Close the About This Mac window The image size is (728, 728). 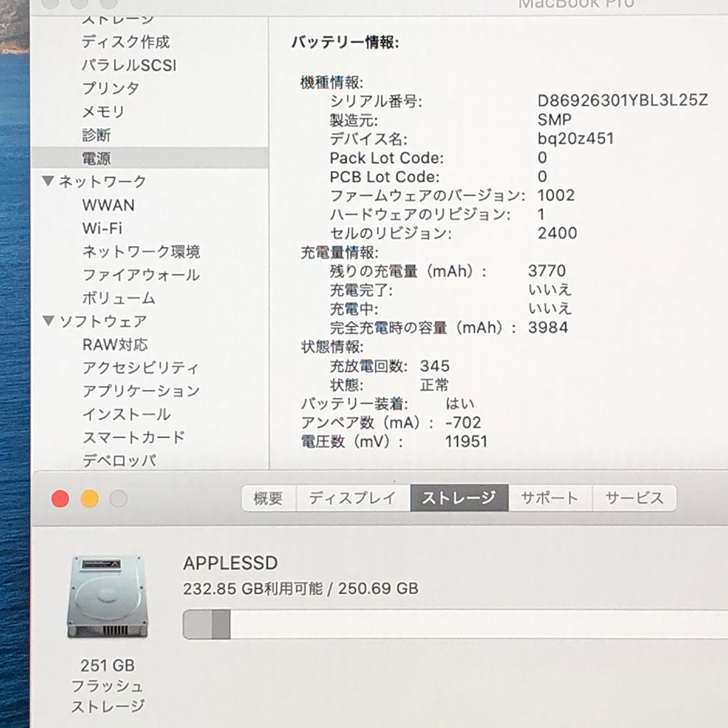60,499
